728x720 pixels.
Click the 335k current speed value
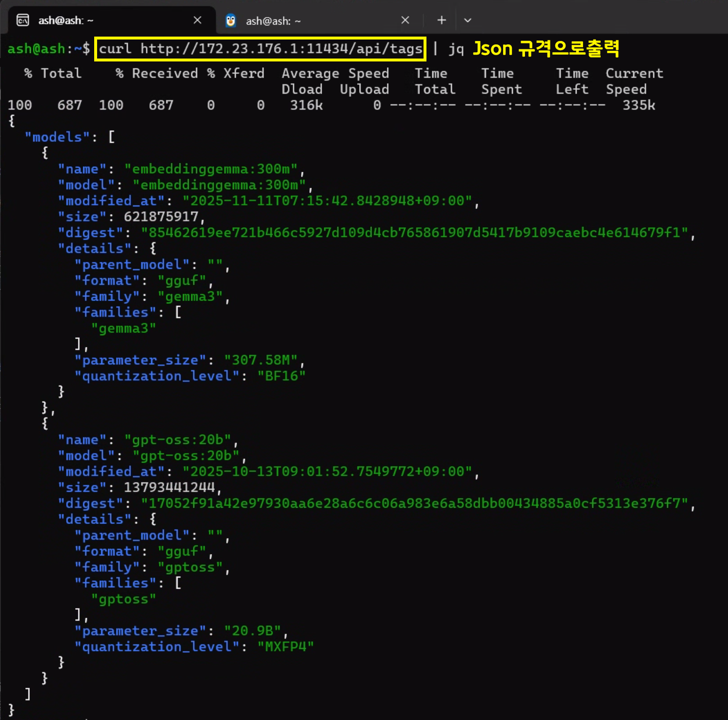[639, 105]
